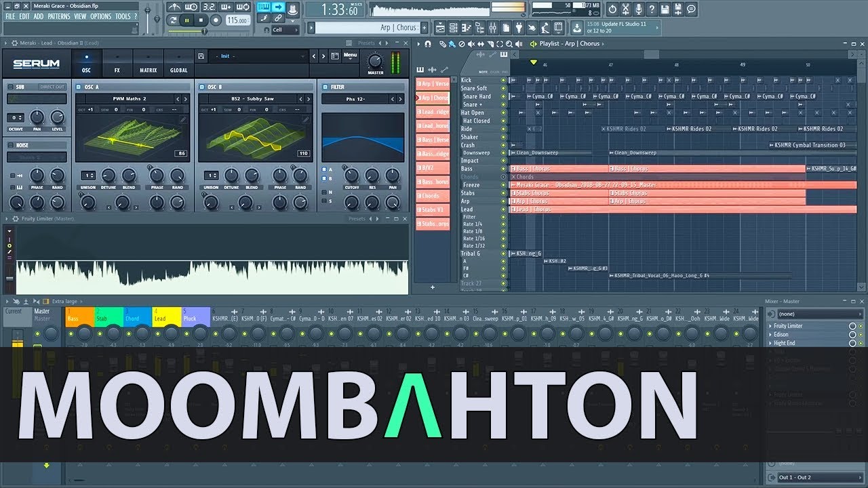868x488 pixels.
Task: Open the TOOLS menu
Action: pos(123,16)
